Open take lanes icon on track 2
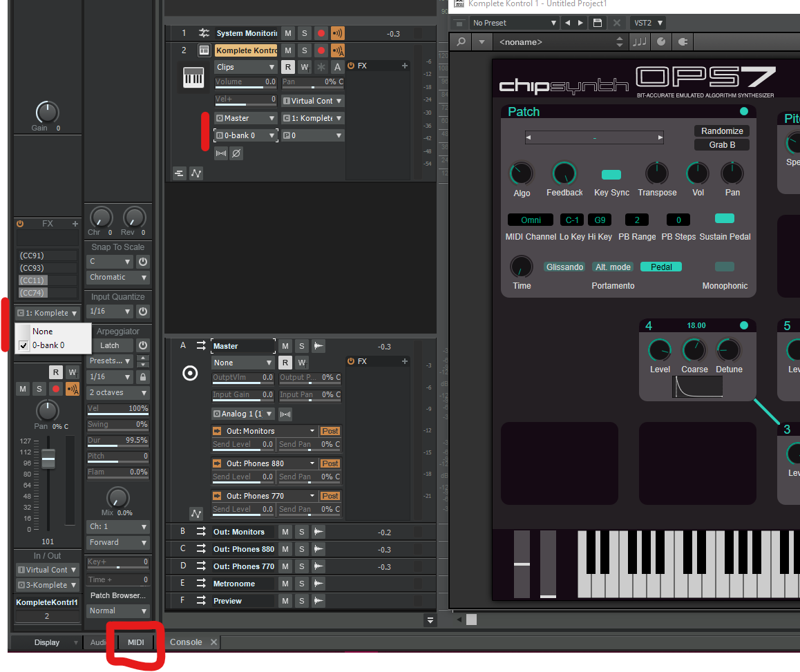 (x=179, y=173)
